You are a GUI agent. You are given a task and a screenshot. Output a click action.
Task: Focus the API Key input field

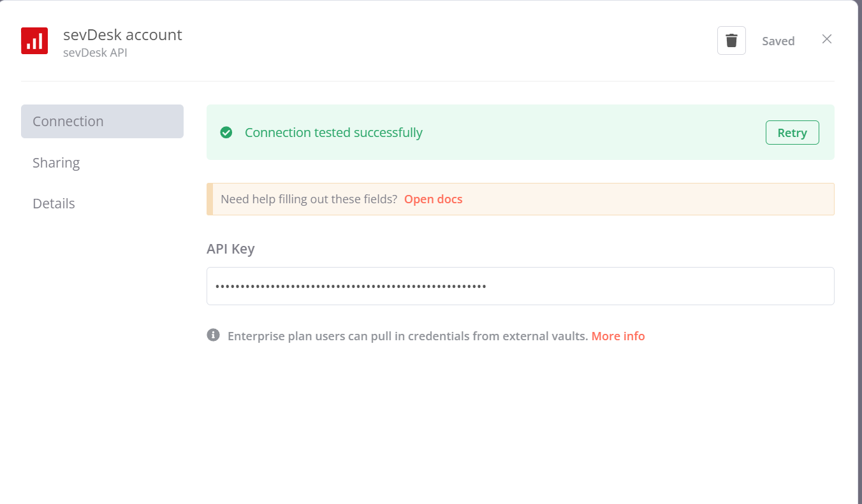click(x=520, y=286)
